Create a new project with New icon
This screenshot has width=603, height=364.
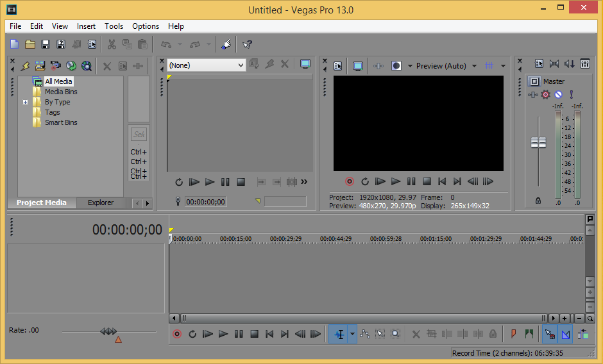click(x=14, y=44)
